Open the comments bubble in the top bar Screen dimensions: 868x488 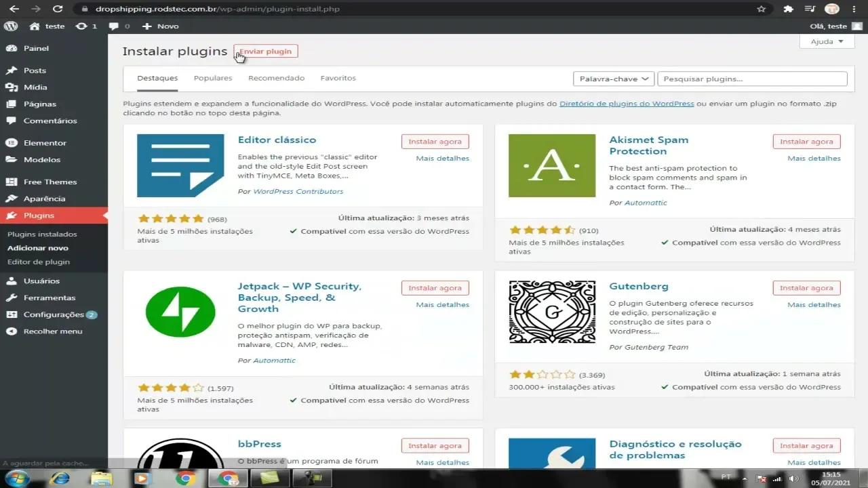tap(117, 26)
